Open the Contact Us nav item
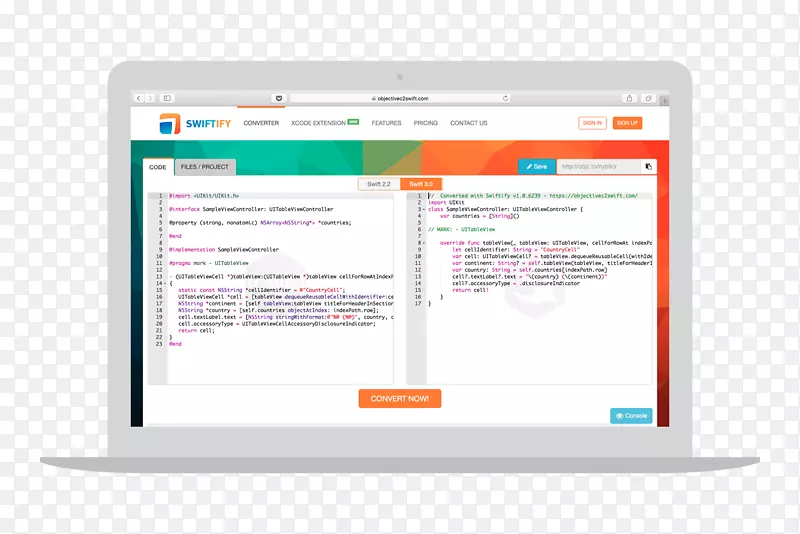The width and height of the screenshot is (800, 534). (468, 123)
